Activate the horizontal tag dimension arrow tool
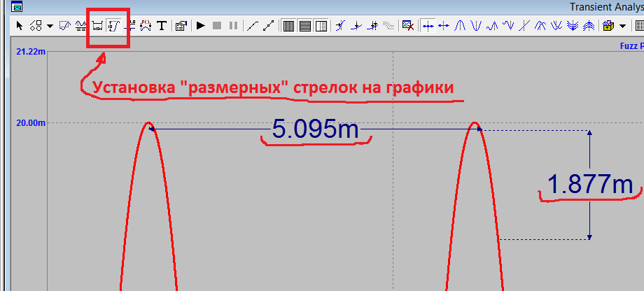Viewport: 644px width, 291px height. point(97,26)
